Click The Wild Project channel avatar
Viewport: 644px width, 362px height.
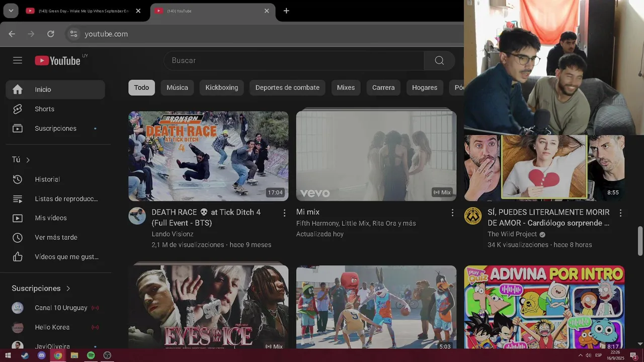pyautogui.click(x=472, y=216)
